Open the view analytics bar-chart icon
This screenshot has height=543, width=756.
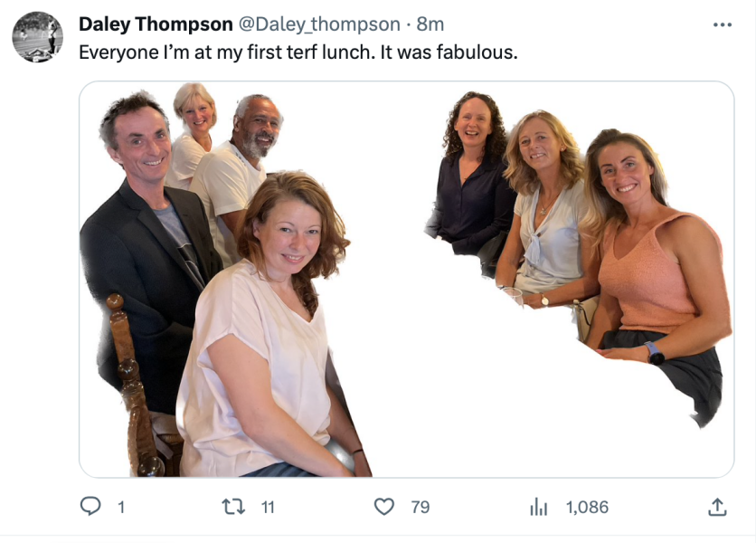[538, 507]
